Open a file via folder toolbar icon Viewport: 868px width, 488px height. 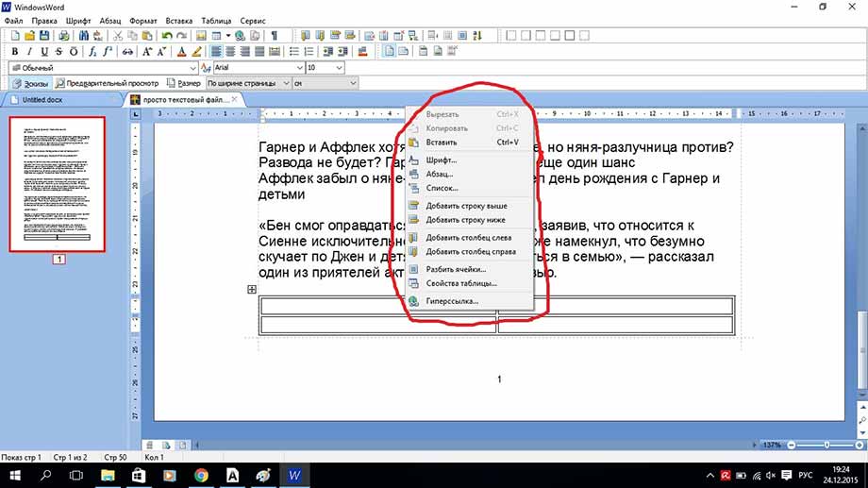point(29,36)
